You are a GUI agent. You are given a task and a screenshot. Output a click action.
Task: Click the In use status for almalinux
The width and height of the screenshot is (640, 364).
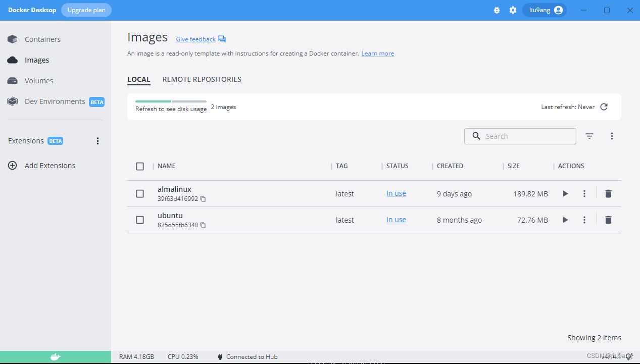tap(396, 193)
